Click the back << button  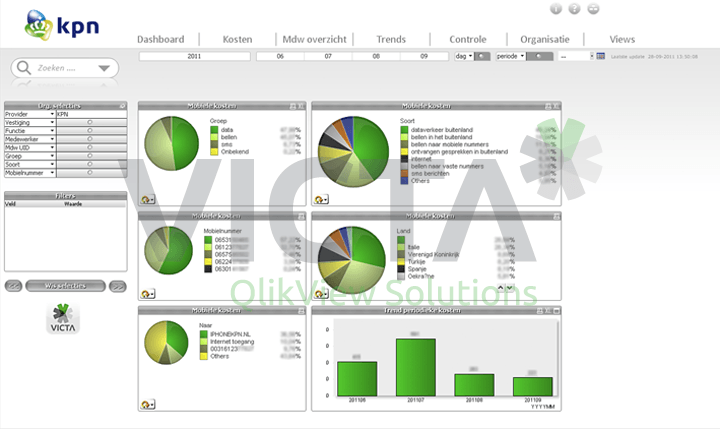tap(13, 286)
